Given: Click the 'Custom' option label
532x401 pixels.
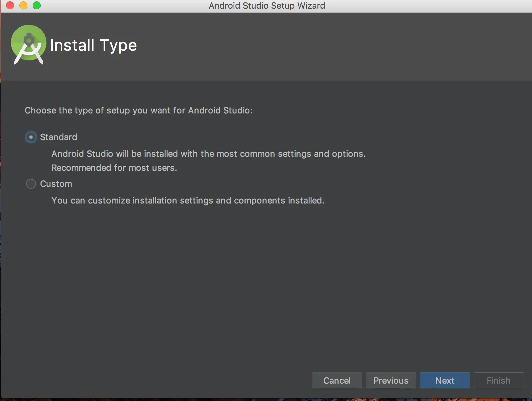Looking at the screenshot, I should pos(56,184).
